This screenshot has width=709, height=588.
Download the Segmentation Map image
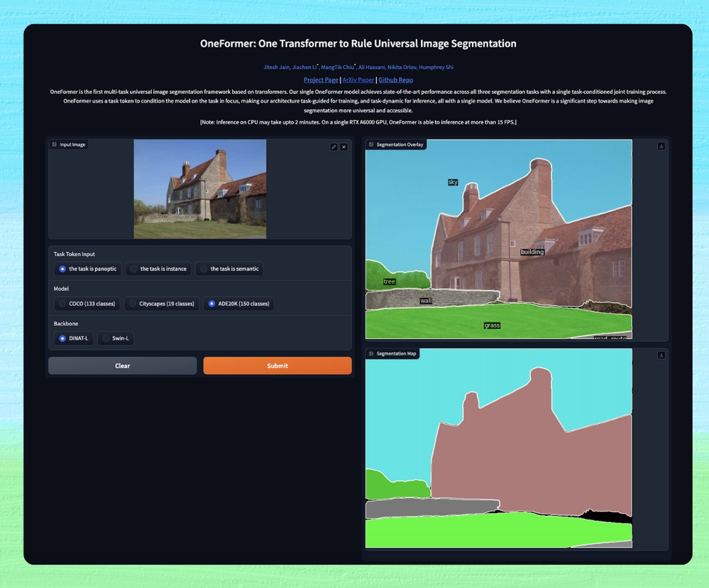tap(661, 355)
